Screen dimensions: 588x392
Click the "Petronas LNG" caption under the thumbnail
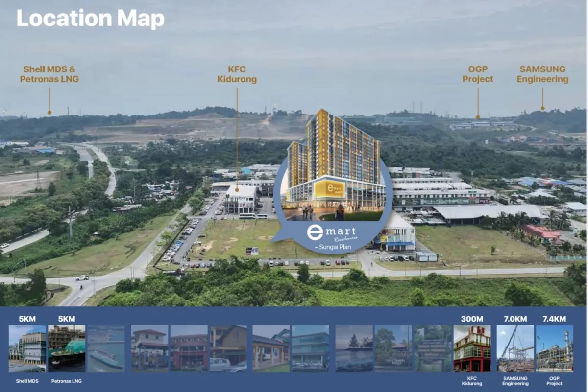(67, 380)
